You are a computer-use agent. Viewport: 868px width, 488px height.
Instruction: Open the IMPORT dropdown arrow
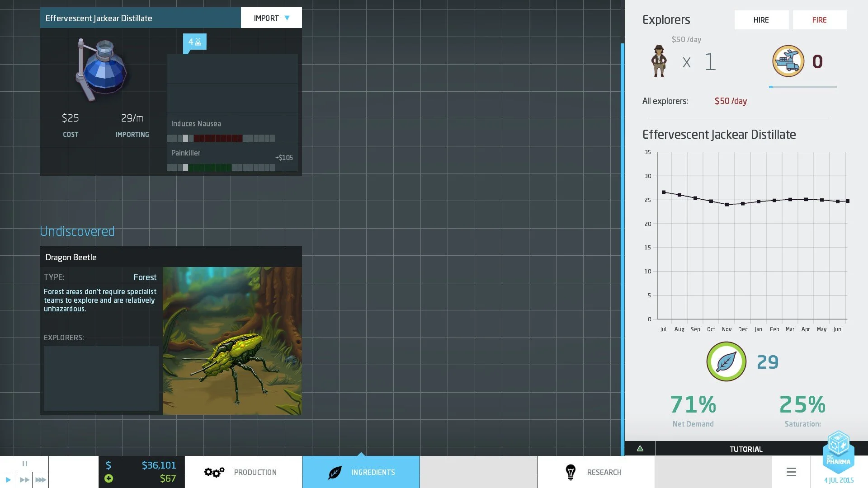click(287, 18)
